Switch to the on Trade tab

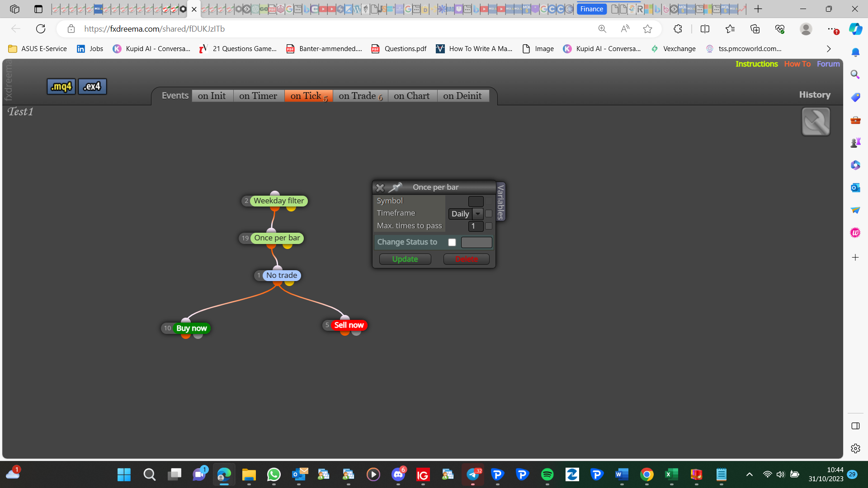pos(360,96)
